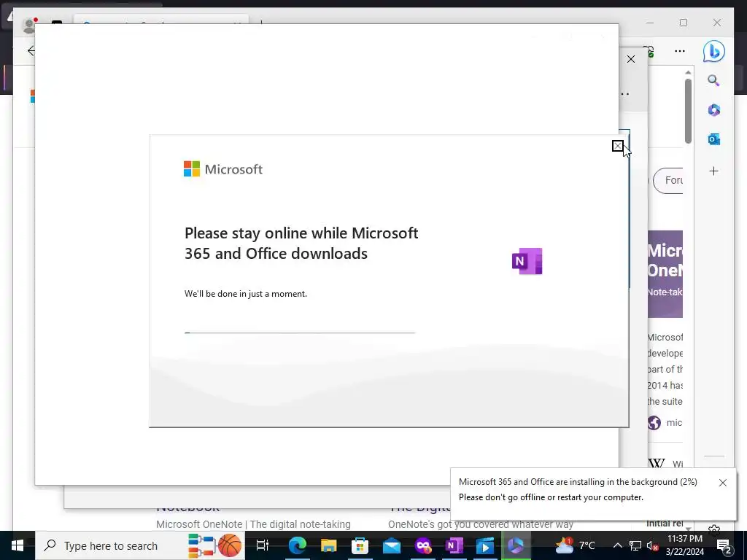This screenshot has width=747, height=560.
Task: Follow the 'mic' website link with globe icon
Action: click(x=665, y=422)
